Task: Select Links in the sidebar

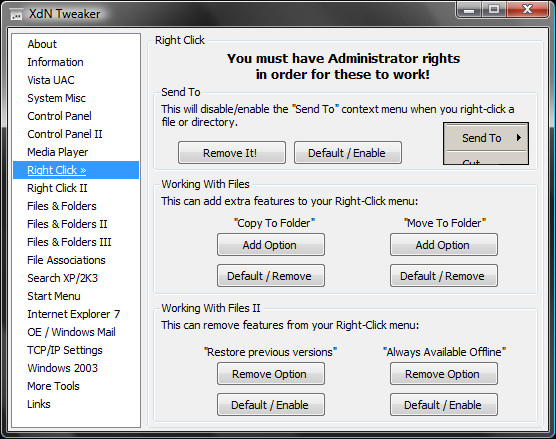Action: pyautogui.click(x=39, y=404)
